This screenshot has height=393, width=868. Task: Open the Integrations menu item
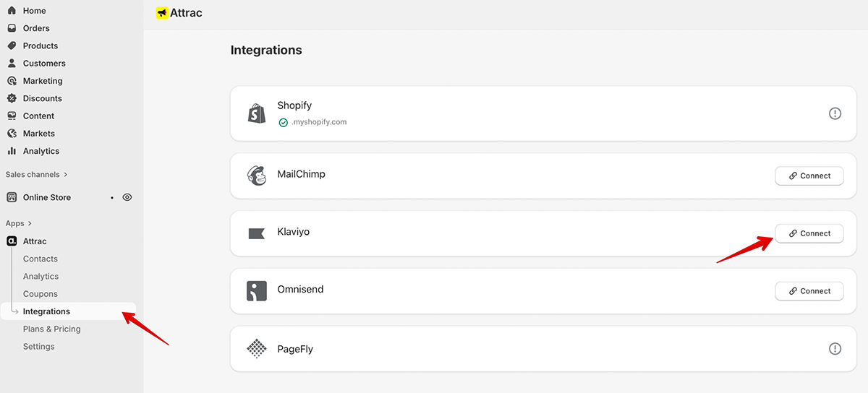[x=46, y=311]
